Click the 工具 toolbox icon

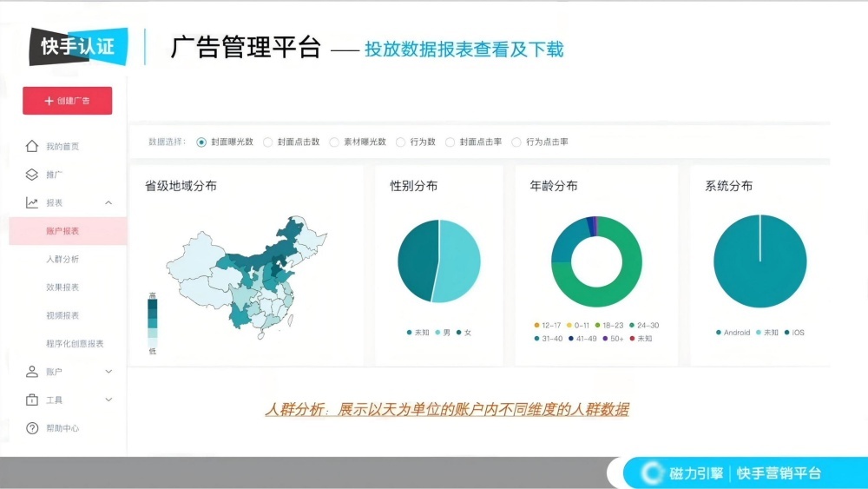pyautogui.click(x=31, y=400)
